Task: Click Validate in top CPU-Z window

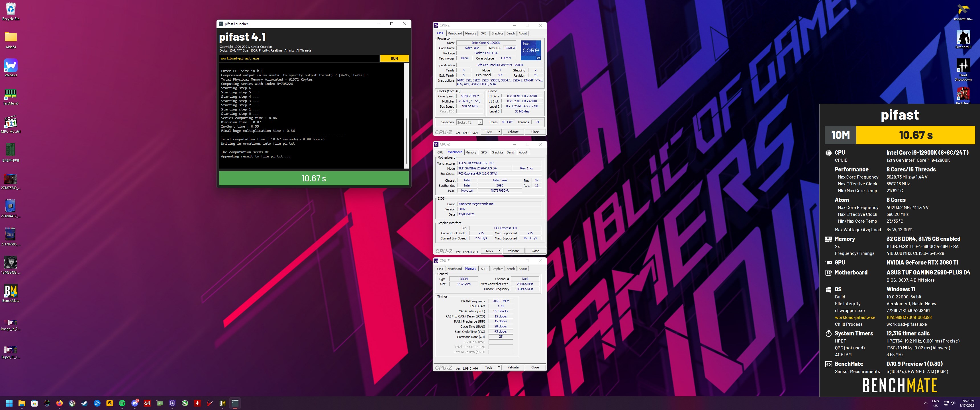Action: (513, 132)
